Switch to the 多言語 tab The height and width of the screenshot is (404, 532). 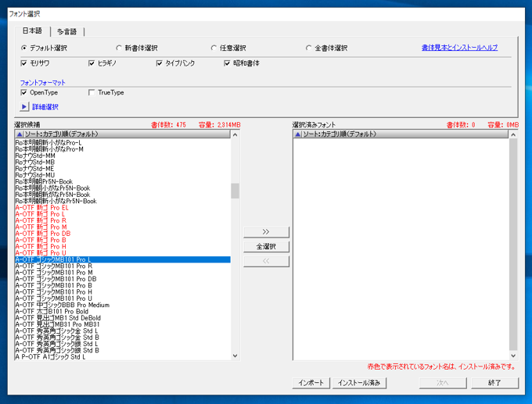(x=66, y=31)
